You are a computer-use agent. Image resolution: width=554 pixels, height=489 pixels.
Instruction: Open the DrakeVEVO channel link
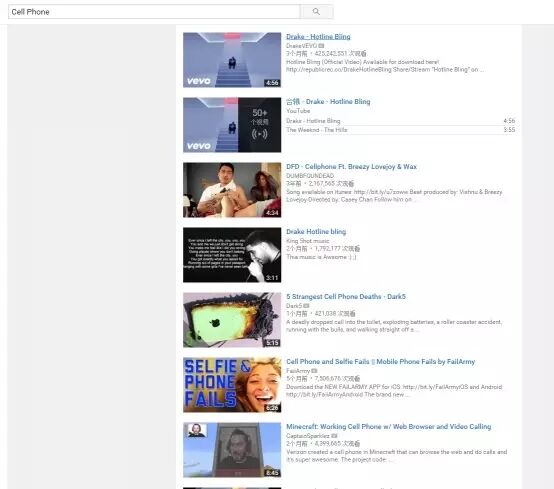pyautogui.click(x=301, y=46)
